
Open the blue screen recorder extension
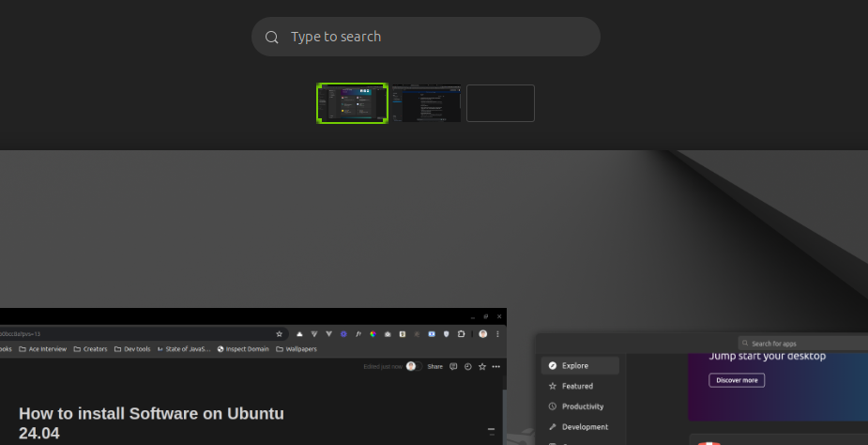tap(432, 334)
